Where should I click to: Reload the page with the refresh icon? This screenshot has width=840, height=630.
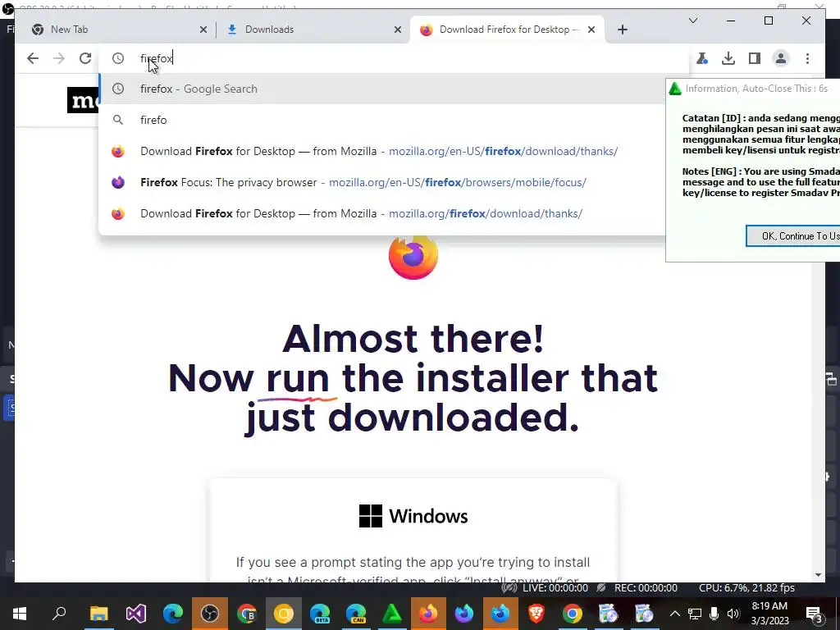coord(85,58)
